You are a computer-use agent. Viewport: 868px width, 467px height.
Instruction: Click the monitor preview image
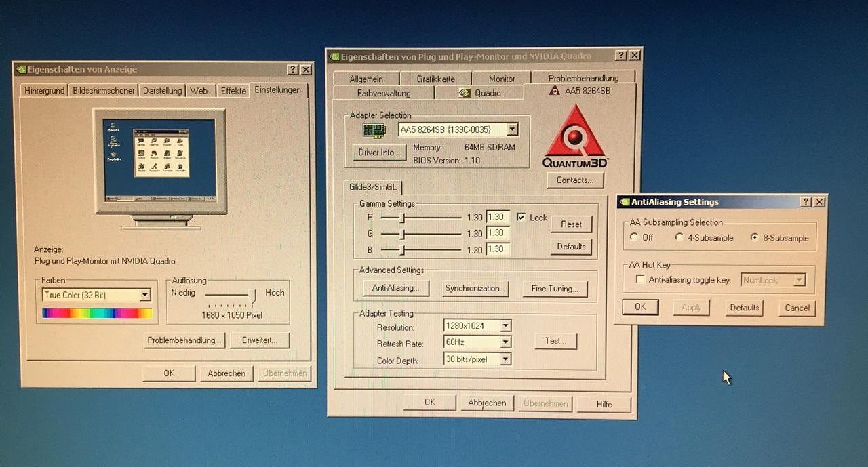pos(161,168)
